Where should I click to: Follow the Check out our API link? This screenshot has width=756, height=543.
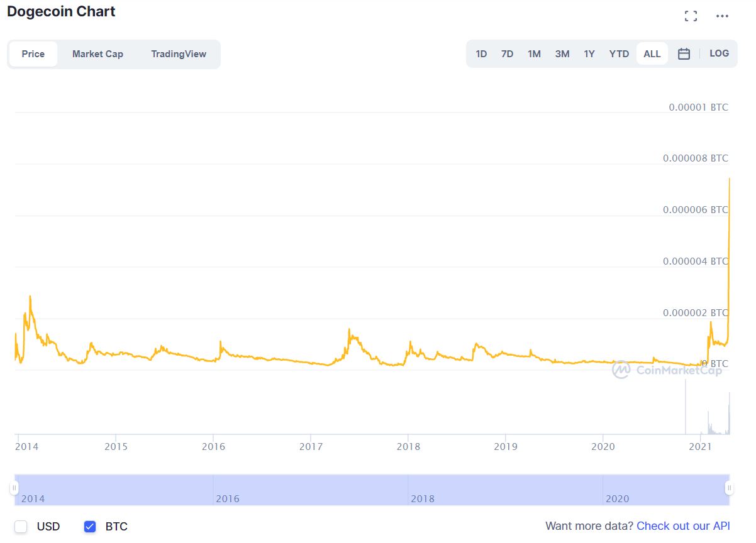[x=682, y=526]
